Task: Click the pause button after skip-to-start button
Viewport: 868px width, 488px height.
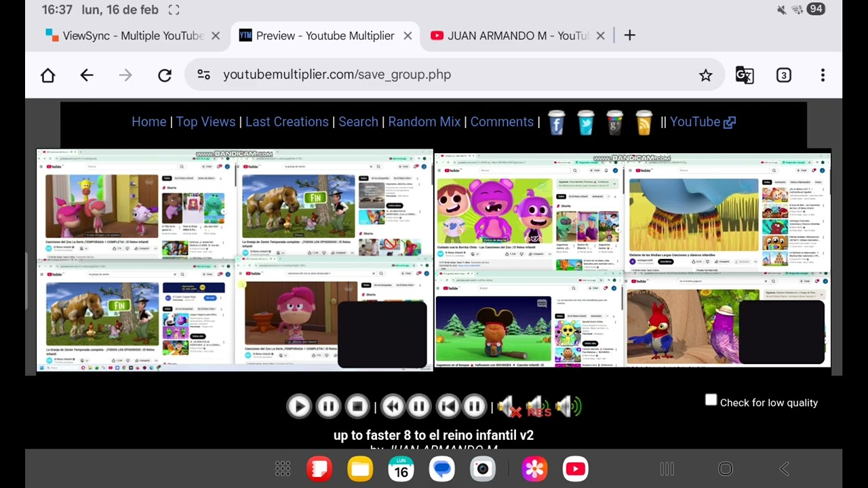Action: (x=474, y=406)
